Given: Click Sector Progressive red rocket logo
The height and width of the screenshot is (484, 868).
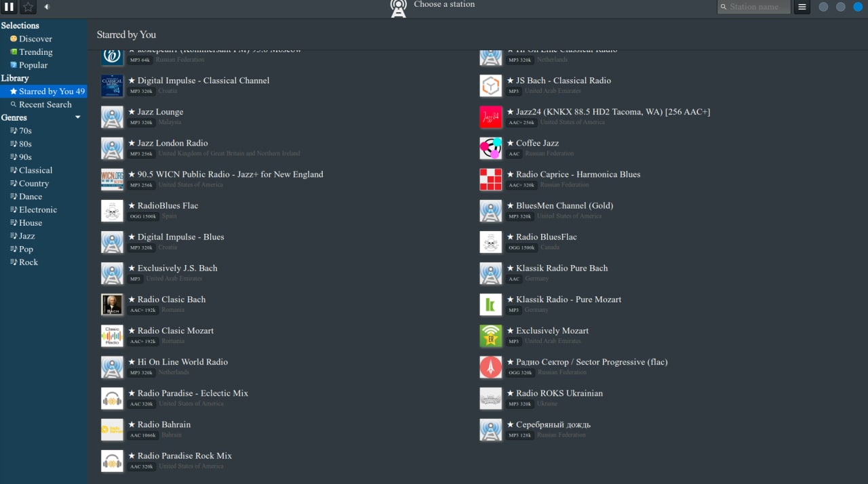Looking at the screenshot, I should pyautogui.click(x=491, y=367).
